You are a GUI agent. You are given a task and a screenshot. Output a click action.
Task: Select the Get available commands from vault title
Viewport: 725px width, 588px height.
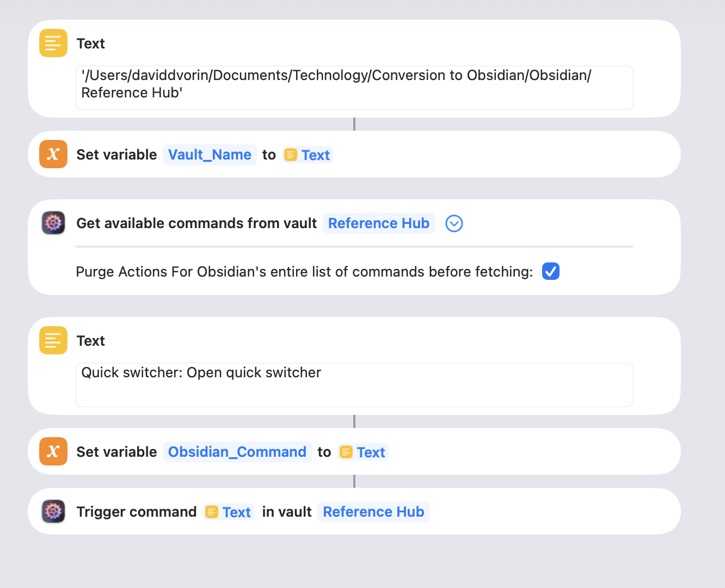pyautogui.click(x=196, y=223)
